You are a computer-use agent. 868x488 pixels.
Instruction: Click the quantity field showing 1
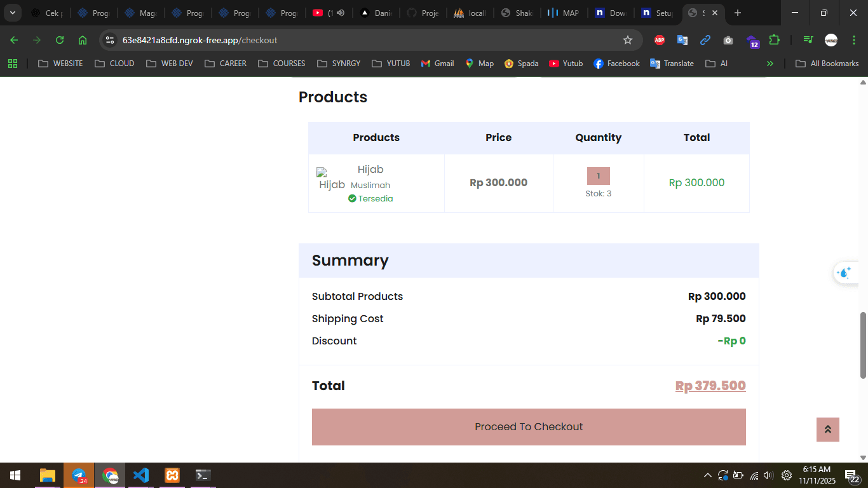click(x=598, y=175)
